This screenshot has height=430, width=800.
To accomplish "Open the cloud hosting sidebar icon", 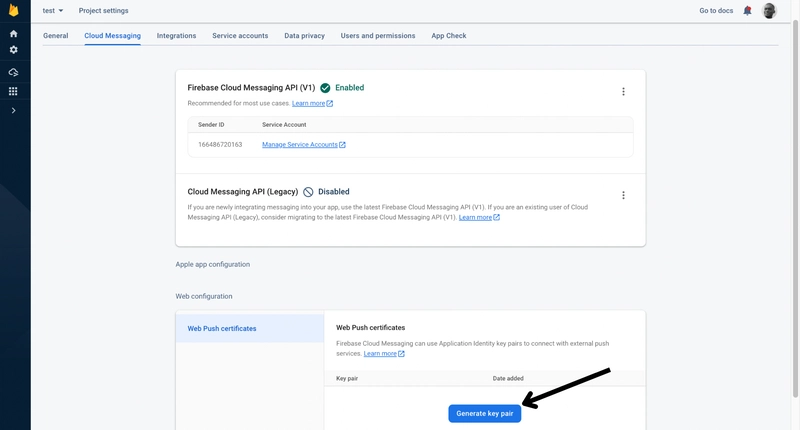I will (14, 72).
